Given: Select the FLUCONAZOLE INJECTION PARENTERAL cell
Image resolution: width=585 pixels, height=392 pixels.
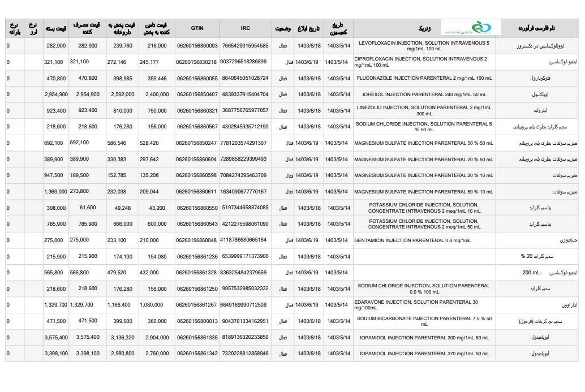Looking at the screenshot, I should click(x=424, y=78).
